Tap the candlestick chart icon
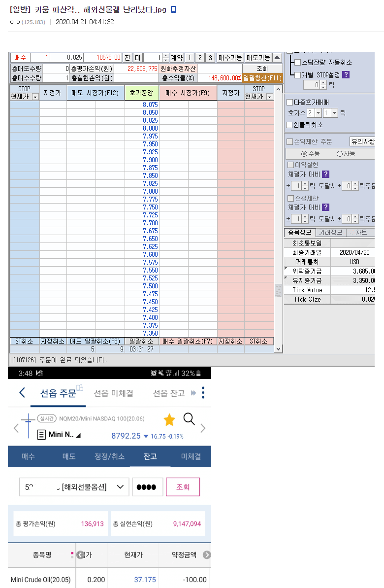Viewport: 384px width, 588px height. coord(28,425)
